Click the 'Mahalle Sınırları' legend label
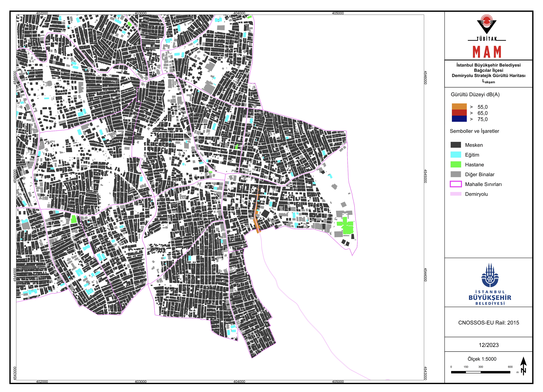 [x=483, y=184]
